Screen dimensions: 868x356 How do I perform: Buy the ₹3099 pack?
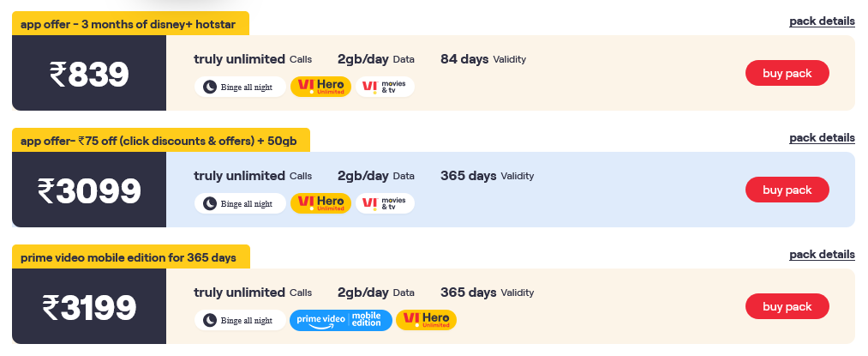[787, 190]
